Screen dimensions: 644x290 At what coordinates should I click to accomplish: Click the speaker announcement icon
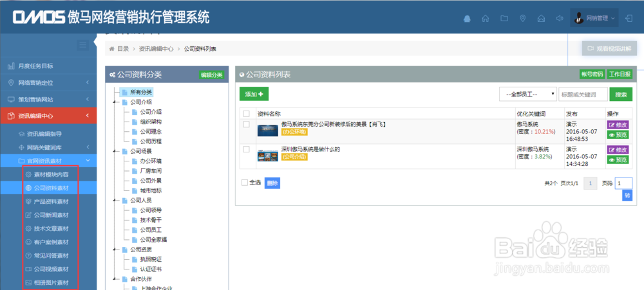[559, 19]
